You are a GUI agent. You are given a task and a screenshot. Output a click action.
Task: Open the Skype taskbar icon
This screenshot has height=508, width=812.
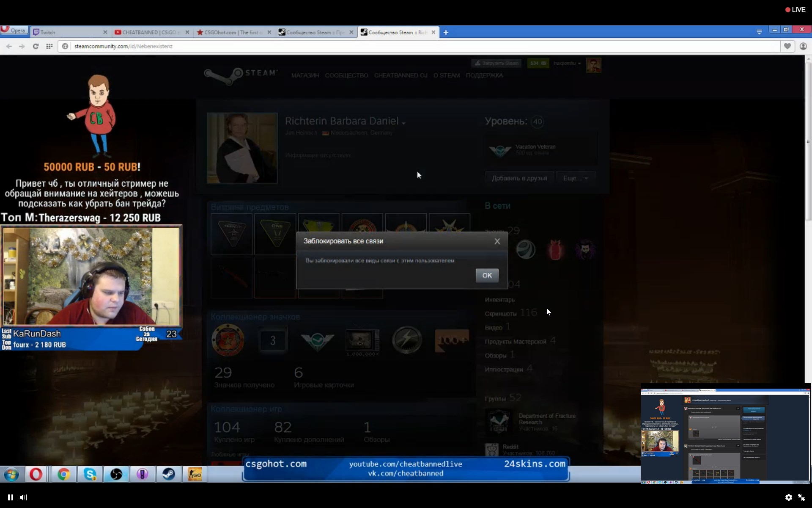[x=90, y=474]
